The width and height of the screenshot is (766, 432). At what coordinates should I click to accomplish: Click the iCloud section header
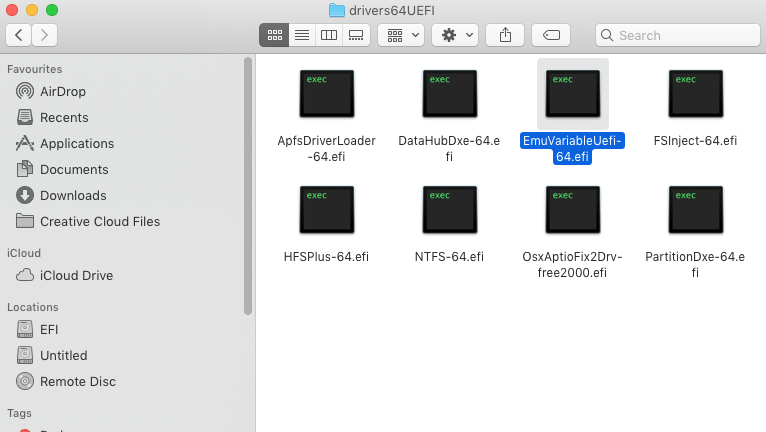24,253
